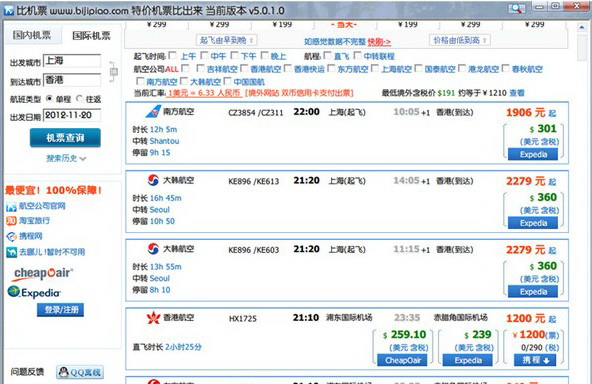Click the swap cities icon

(x=113, y=71)
